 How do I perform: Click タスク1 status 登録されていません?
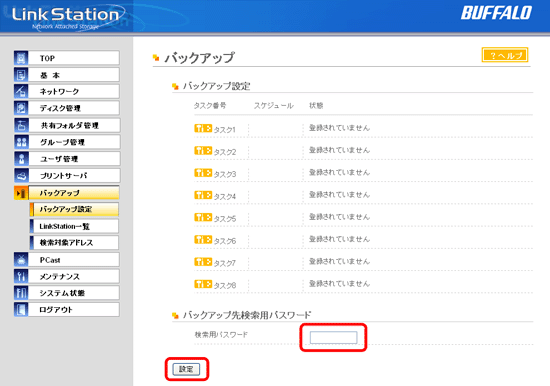point(339,128)
